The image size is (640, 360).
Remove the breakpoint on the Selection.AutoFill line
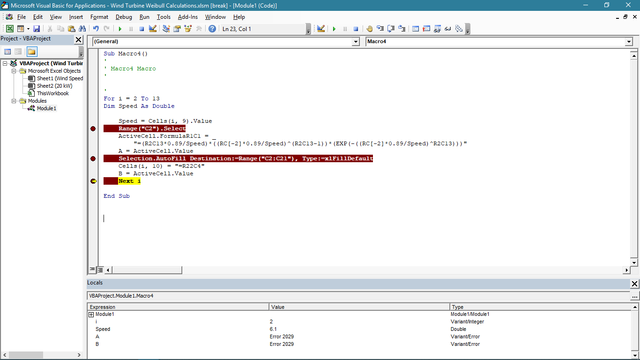93,158
